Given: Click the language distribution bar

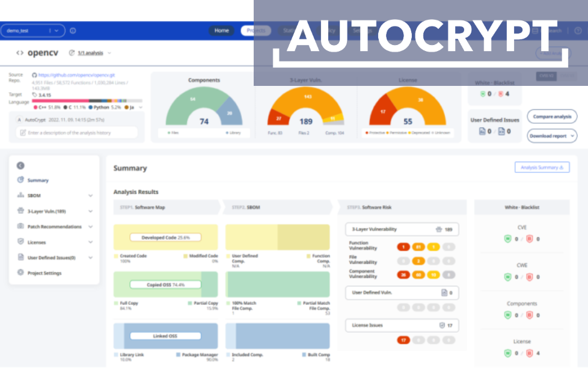Looking at the screenshot, I should 87,101.
